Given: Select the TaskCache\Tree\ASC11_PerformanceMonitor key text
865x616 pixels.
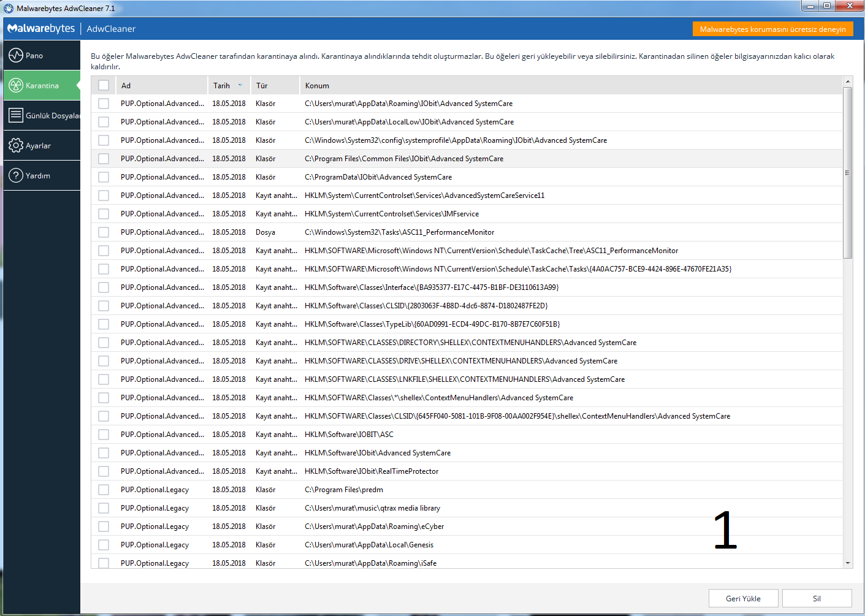Looking at the screenshot, I should click(x=491, y=251).
